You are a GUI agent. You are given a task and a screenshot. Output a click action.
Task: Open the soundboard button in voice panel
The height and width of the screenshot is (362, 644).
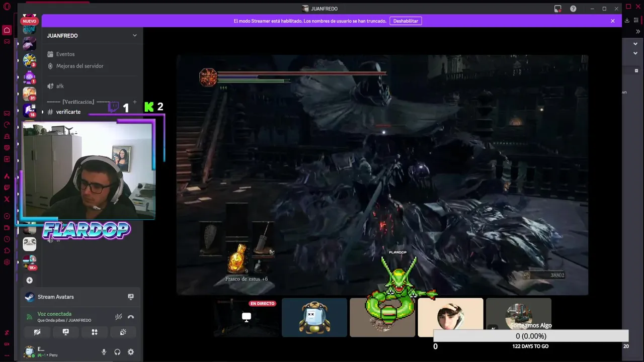[x=123, y=332]
